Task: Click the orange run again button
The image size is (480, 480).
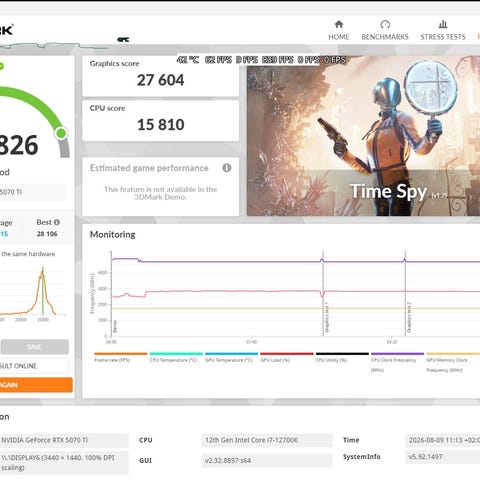Action: pyautogui.click(x=36, y=385)
